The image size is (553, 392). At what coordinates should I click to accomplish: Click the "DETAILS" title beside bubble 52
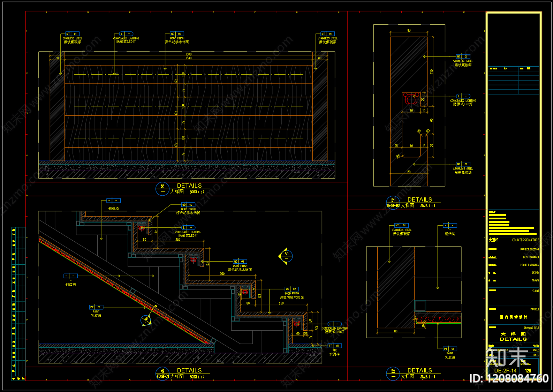(x=420, y=370)
